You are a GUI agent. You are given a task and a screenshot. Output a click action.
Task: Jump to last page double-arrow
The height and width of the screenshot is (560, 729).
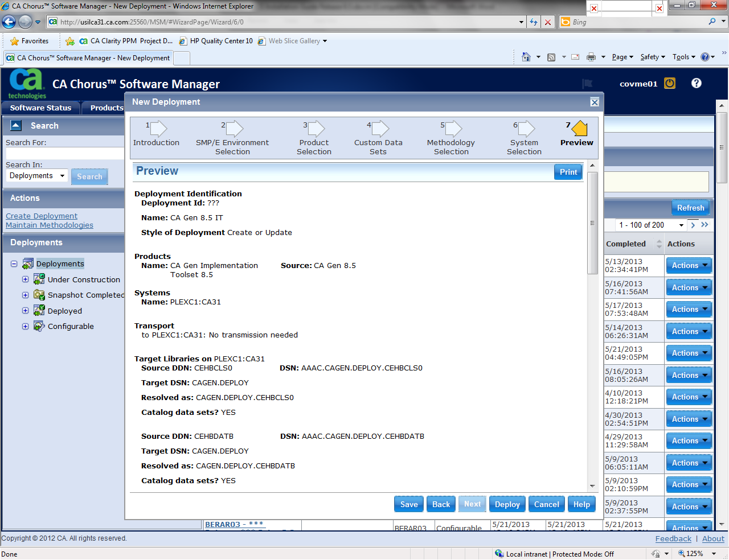(705, 225)
